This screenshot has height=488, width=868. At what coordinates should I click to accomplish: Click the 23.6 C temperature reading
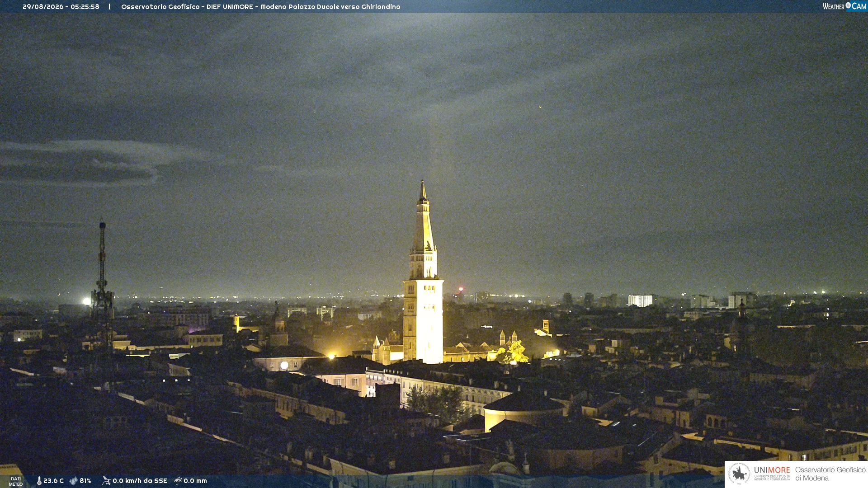(53, 481)
